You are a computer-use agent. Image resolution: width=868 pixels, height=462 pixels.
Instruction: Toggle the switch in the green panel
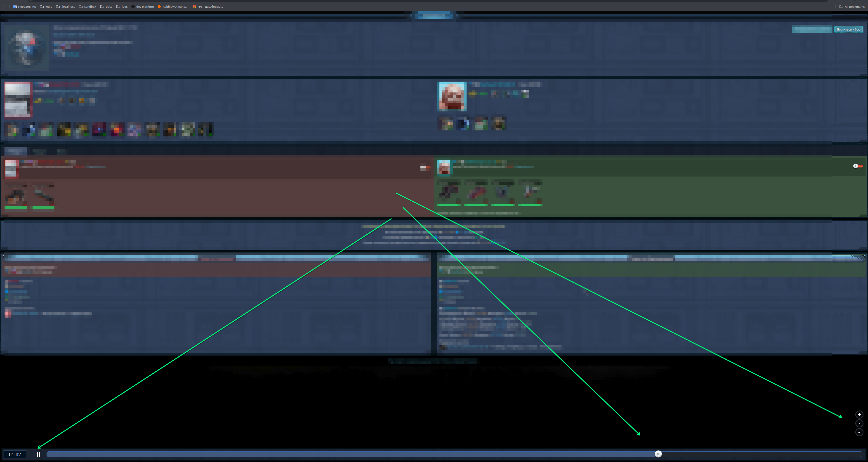pyautogui.click(x=858, y=166)
